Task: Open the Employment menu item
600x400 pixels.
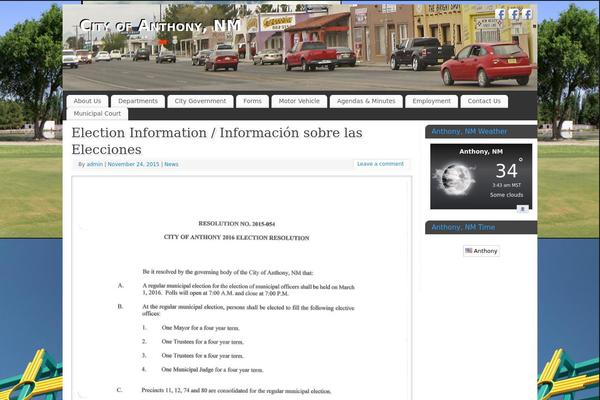Action: [431, 101]
